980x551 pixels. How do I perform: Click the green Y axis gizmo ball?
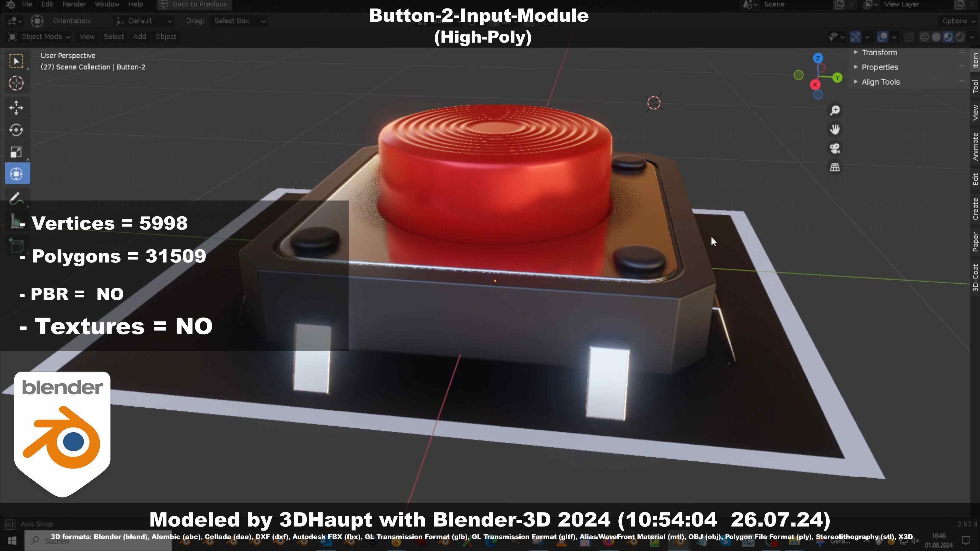click(x=837, y=78)
